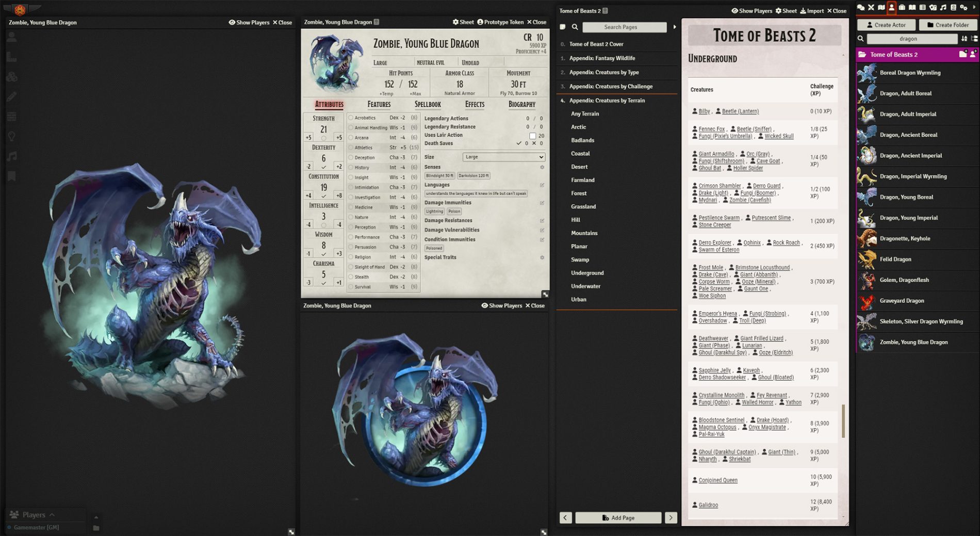Viewport: 980px width, 536px height.
Task: Click Add Page in journal
Action: tap(618, 517)
